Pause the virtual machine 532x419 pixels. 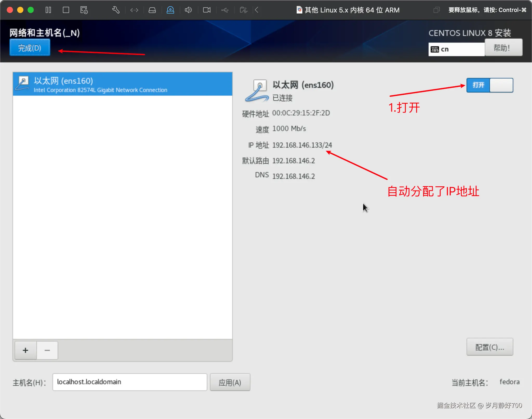coord(48,10)
